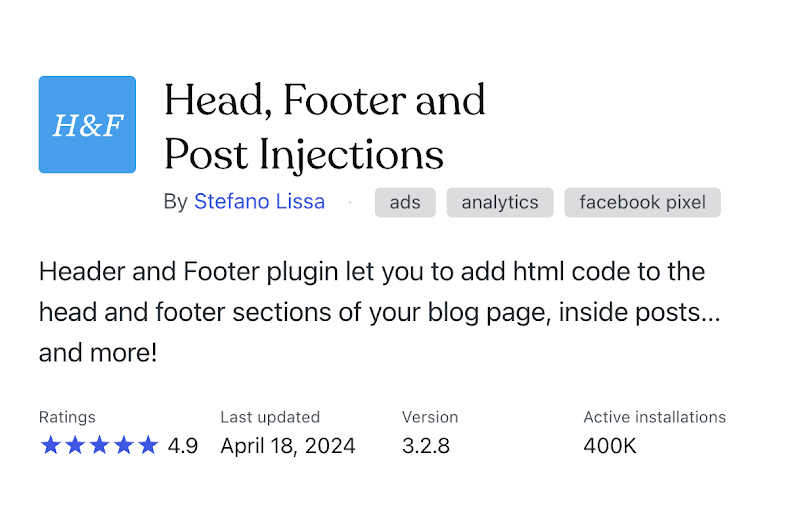Click the plugin description paragraph
This screenshot has width=800, height=531.
tap(380, 312)
